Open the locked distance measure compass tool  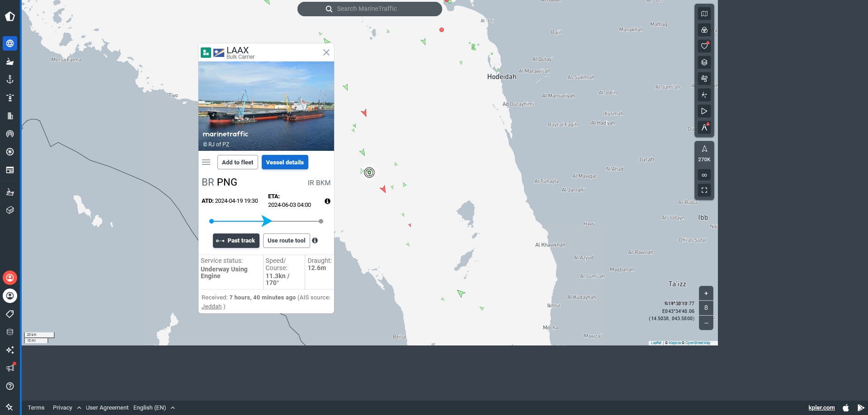click(x=704, y=127)
